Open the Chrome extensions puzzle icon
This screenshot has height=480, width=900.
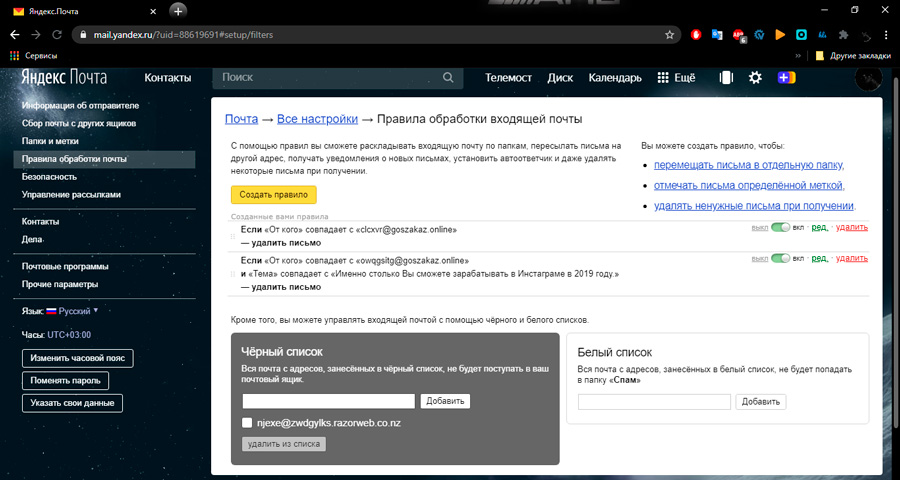click(x=844, y=34)
